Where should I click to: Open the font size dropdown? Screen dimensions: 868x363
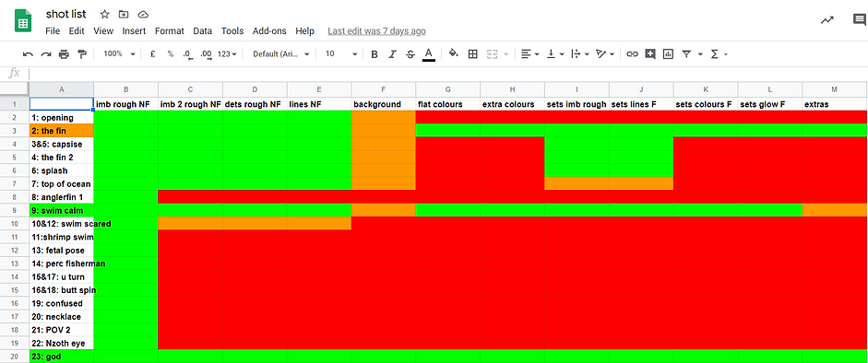(x=341, y=54)
